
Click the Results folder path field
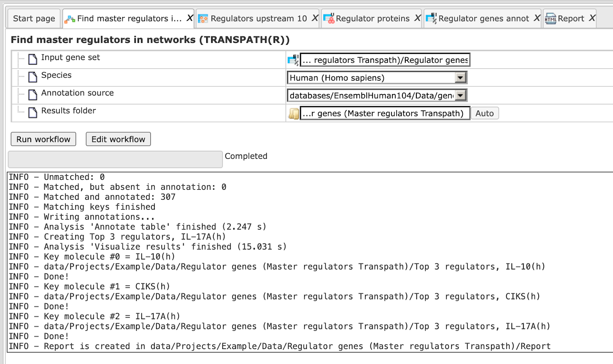[385, 113]
